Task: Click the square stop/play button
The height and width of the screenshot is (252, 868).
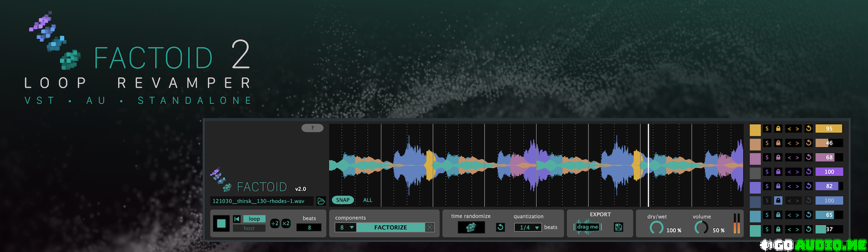Action: [x=221, y=223]
